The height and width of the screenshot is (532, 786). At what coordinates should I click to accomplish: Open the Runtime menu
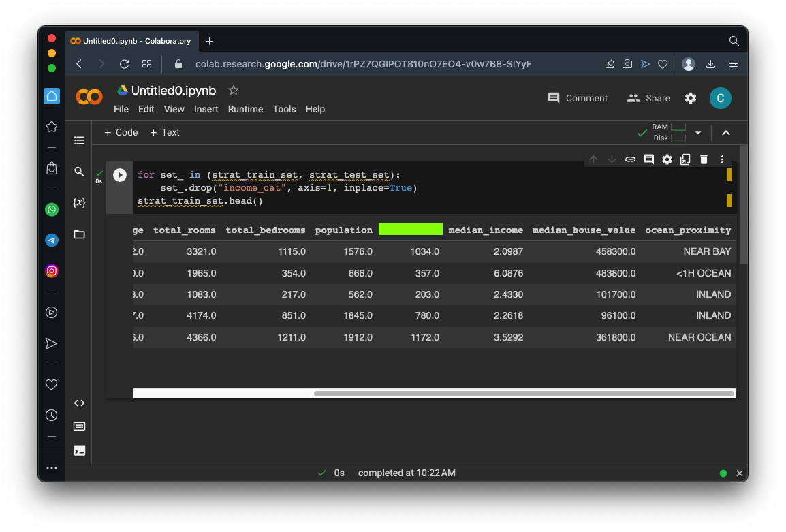(245, 109)
